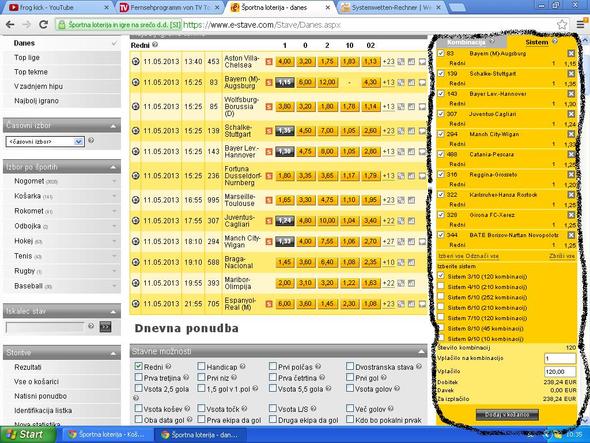Image resolution: width=590 pixels, height=443 pixels.
Task: Click the red S icon for Aston Villa-Chelsea
Action: click(x=269, y=61)
